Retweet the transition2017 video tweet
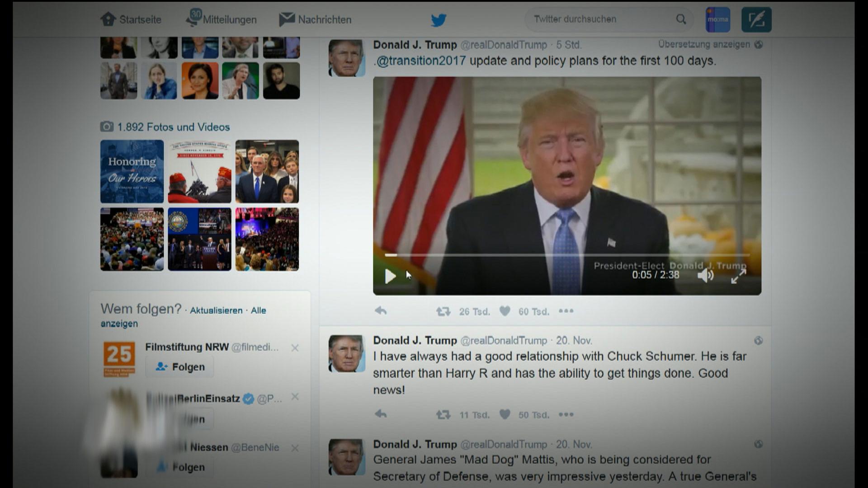Image resolution: width=868 pixels, height=488 pixels. click(443, 311)
